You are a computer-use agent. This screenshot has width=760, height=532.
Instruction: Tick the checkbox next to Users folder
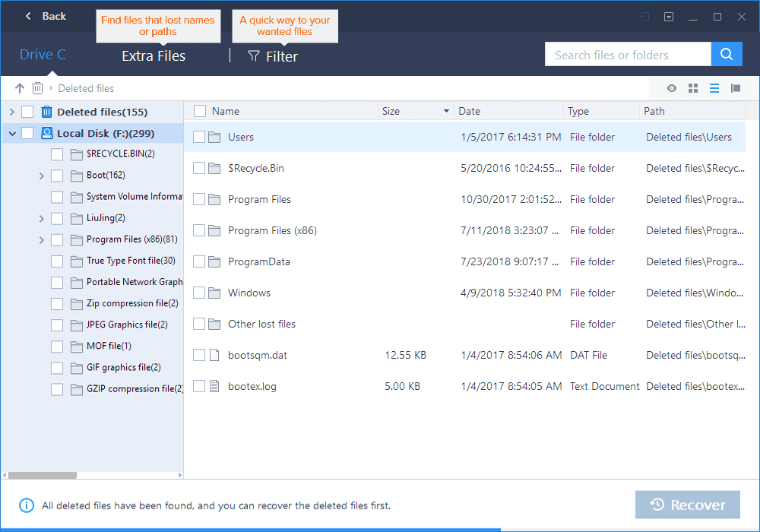pos(199,137)
